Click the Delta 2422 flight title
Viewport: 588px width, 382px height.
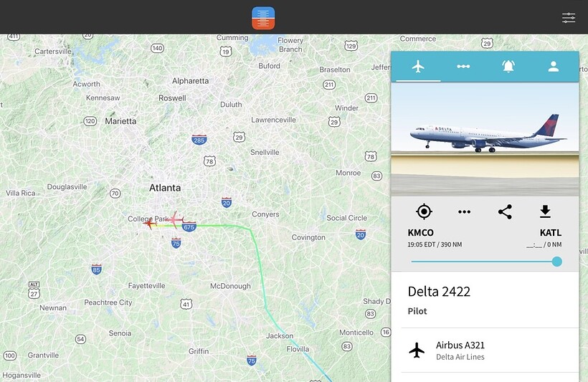[x=439, y=292]
